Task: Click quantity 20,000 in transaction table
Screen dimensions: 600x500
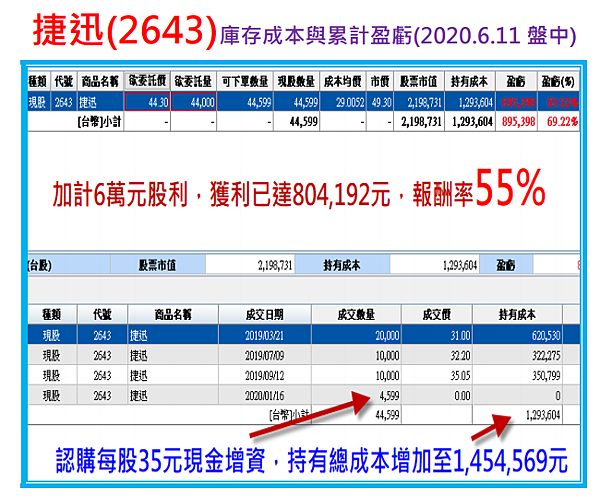Action: pyautogui.click(x=387, y=336)
